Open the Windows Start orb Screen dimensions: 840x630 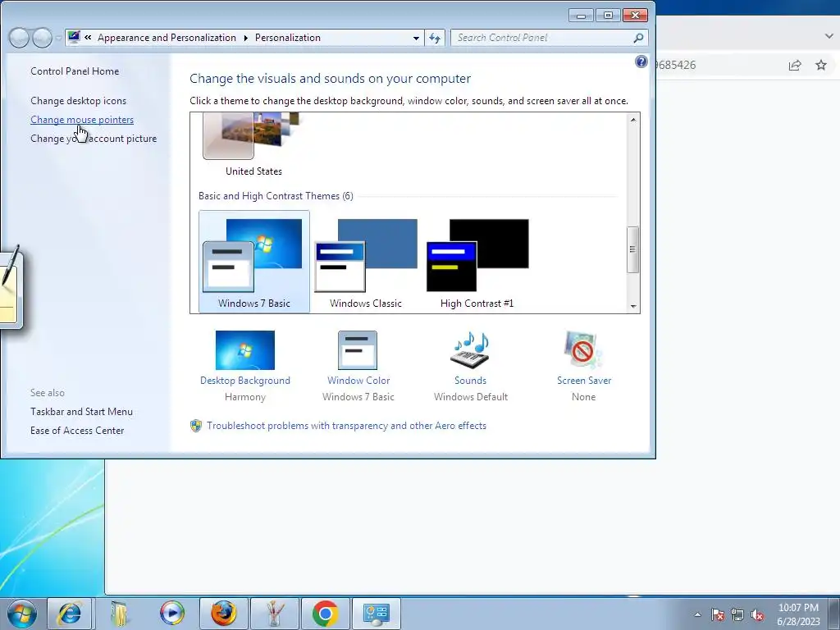pyautogui.click(x=21, y=614)
